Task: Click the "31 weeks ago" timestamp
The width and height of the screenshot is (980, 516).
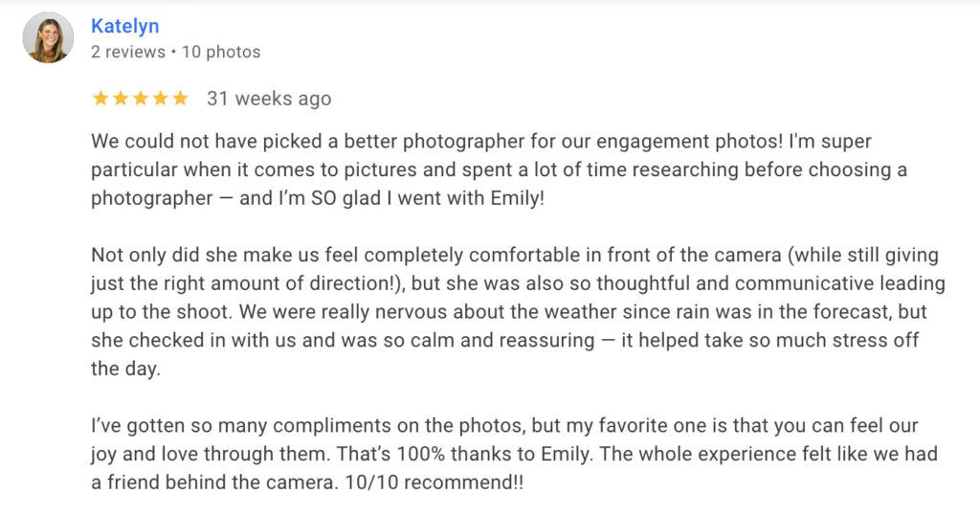Action: tap(269, 98)
